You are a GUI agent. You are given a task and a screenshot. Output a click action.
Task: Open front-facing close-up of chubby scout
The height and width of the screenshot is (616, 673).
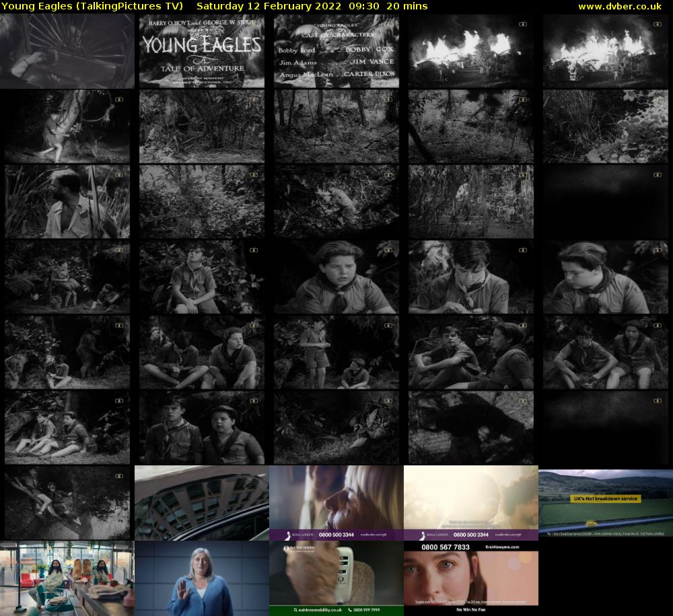[x=336, y=277]
